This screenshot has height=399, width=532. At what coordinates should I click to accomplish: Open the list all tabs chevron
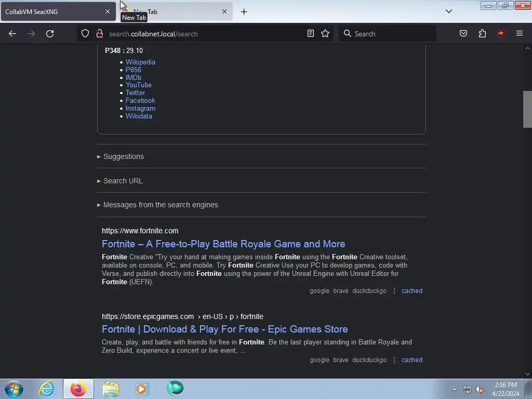(449, 11)
